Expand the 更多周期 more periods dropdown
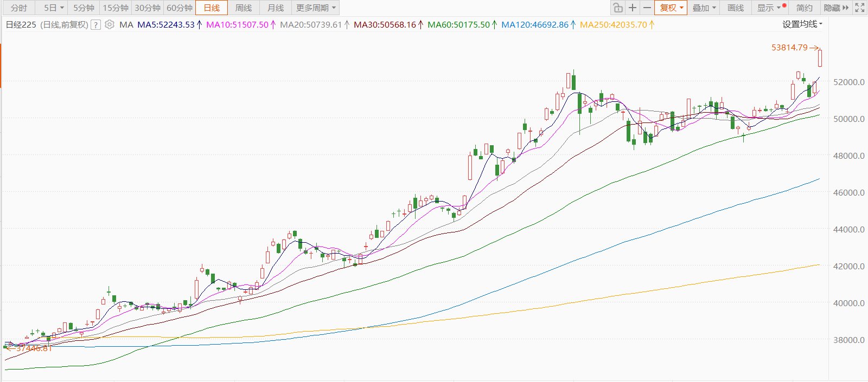This screenshot has width=868, height=382. (x=316, y=8)
